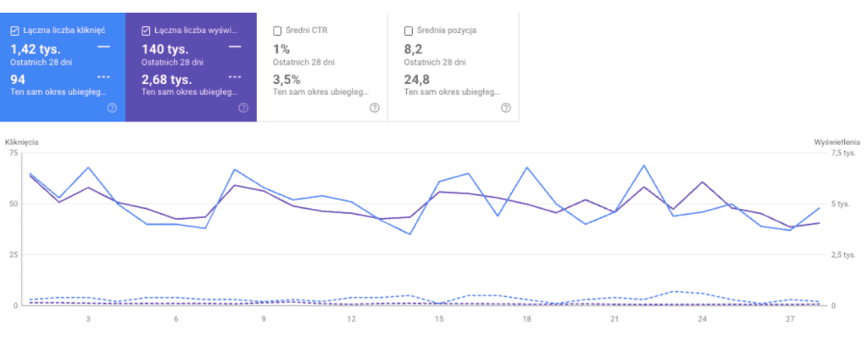This screenshot has height=348, width=868.
Task: Select the 140 tys. impressions value
Action: [165, 48]
